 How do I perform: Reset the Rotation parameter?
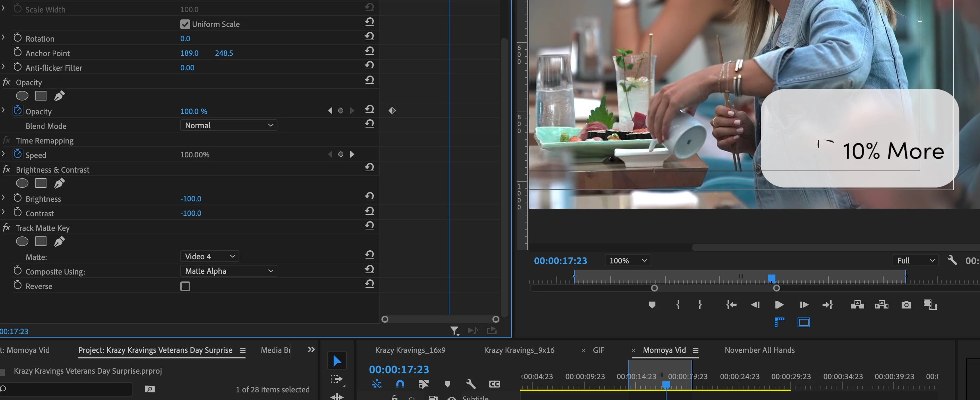click(x=369, y=36)
